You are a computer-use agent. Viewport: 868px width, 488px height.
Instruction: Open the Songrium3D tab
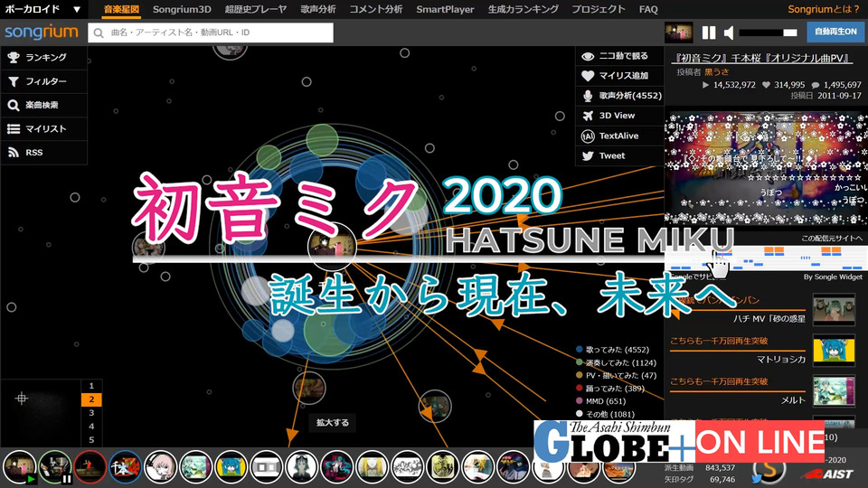pos(182,9)
